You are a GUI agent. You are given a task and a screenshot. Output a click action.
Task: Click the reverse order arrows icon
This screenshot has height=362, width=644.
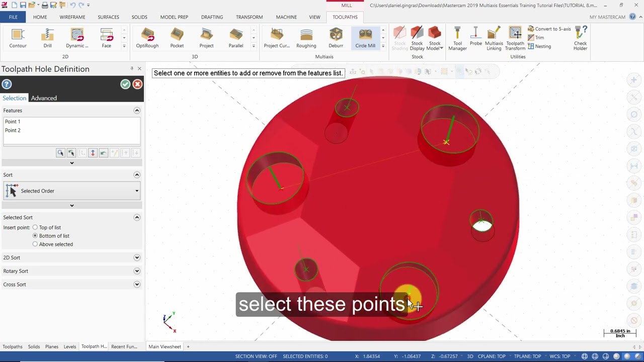[93, 153]
